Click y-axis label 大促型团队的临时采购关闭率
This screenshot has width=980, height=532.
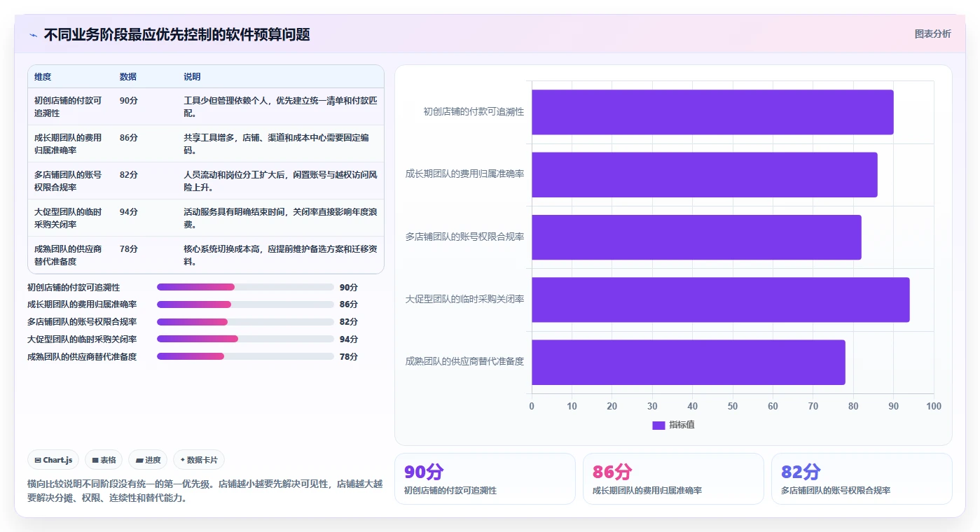(464, 300)
